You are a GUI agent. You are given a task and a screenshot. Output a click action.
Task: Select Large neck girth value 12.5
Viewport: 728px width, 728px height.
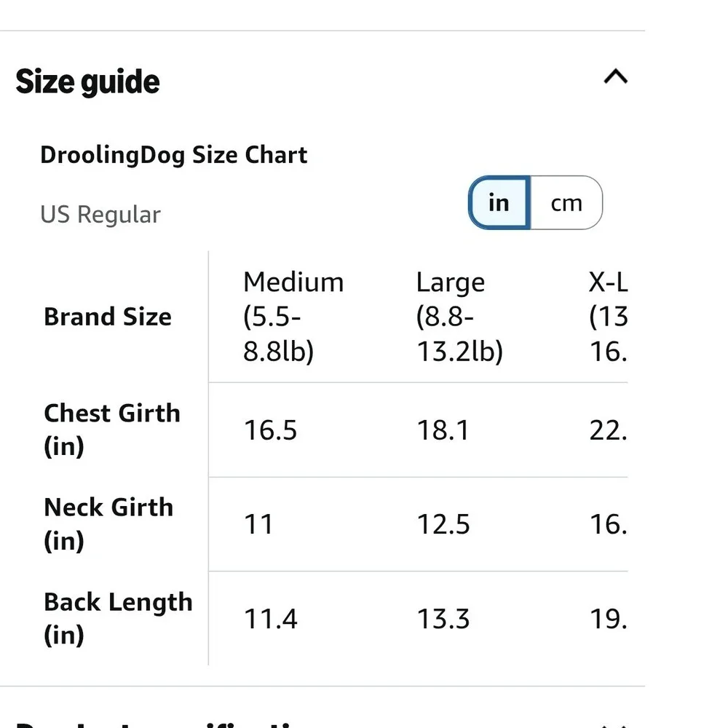443,524
